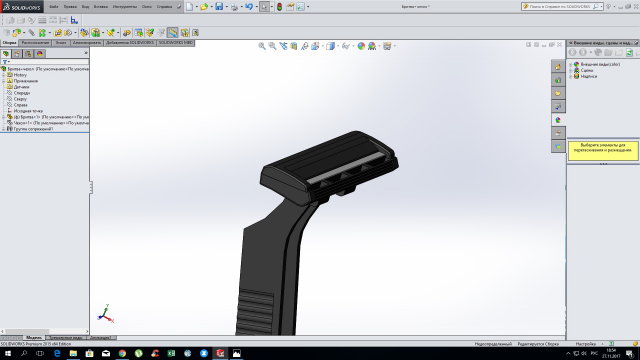Image resolution: width=640 pixels, height=360 pixels.
Task: Expand the Группа сопряжений1 mates node
Action: pyautogui.click(x=4, y=129)
